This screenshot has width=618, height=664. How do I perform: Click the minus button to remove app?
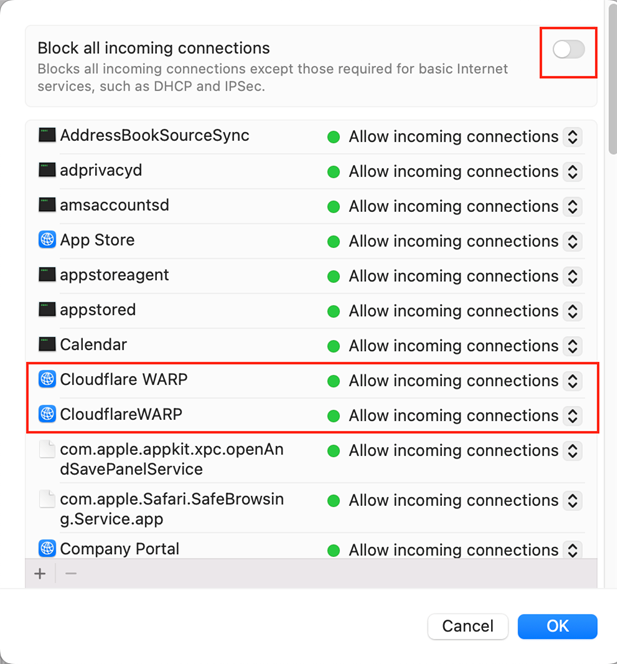coord(70,574)
